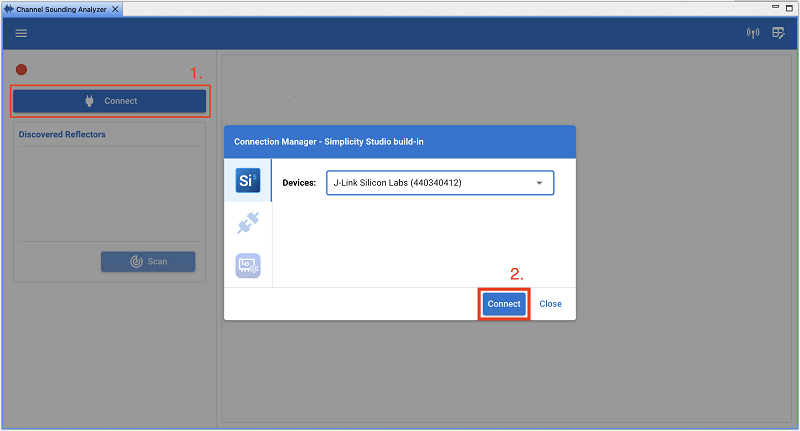The width and height of the screenshot is (800, 431).
Task: Click the waveform icon on the Channel Sounding Analyzer tab
Action: click(8, 8)
